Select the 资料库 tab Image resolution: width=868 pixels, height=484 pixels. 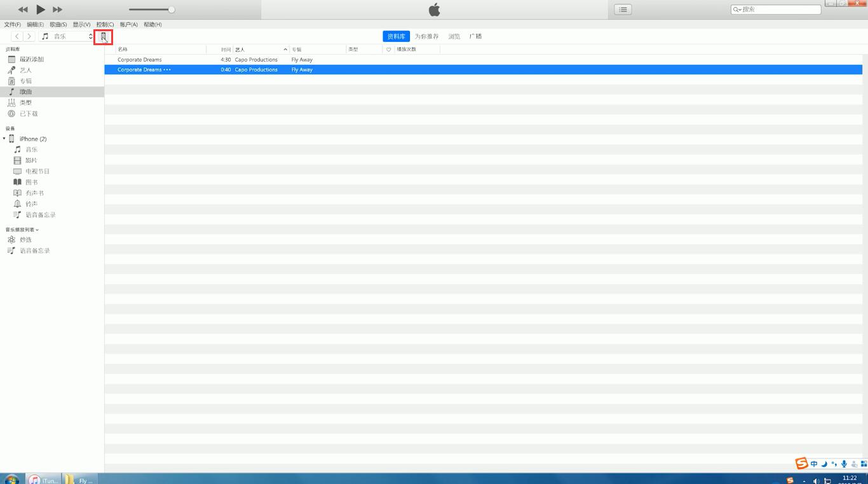tap(396, 36)
